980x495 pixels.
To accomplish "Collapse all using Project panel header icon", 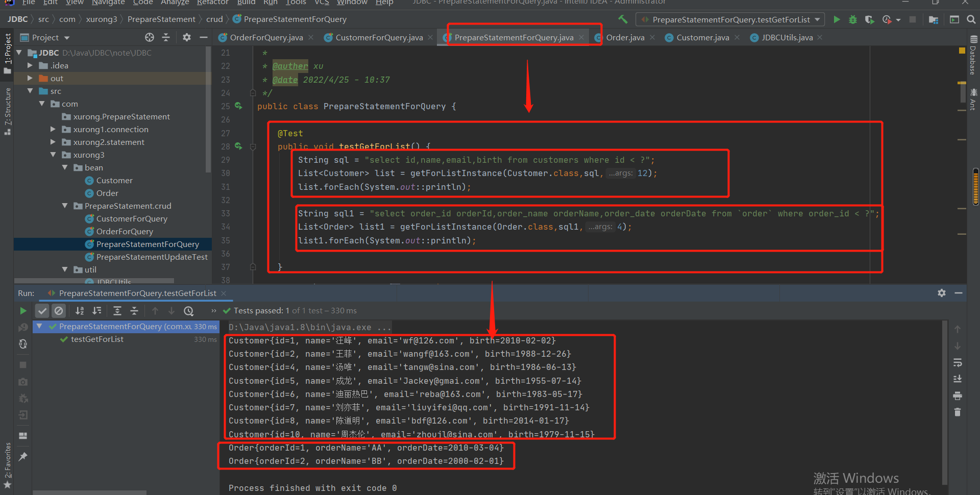I will (166, 37).
